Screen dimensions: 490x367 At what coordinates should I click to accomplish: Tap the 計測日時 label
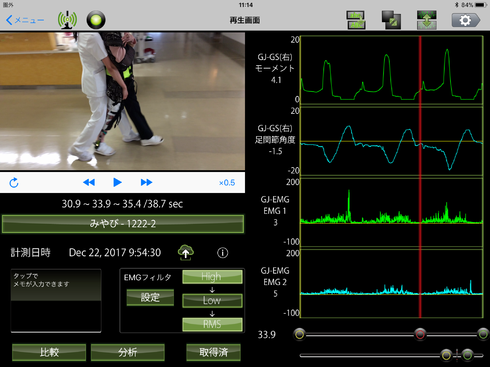coord(31,253)
